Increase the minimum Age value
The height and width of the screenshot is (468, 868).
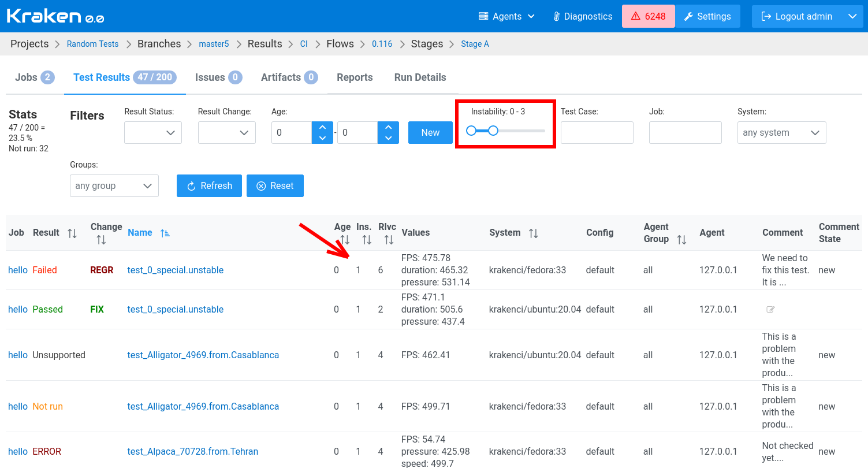[322, 127]
